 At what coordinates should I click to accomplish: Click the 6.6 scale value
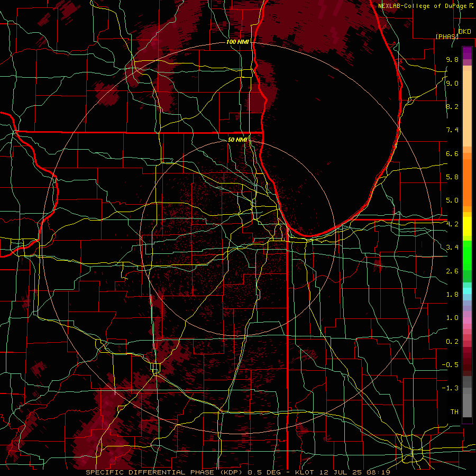pyautogui.click(x=452, y=153)
